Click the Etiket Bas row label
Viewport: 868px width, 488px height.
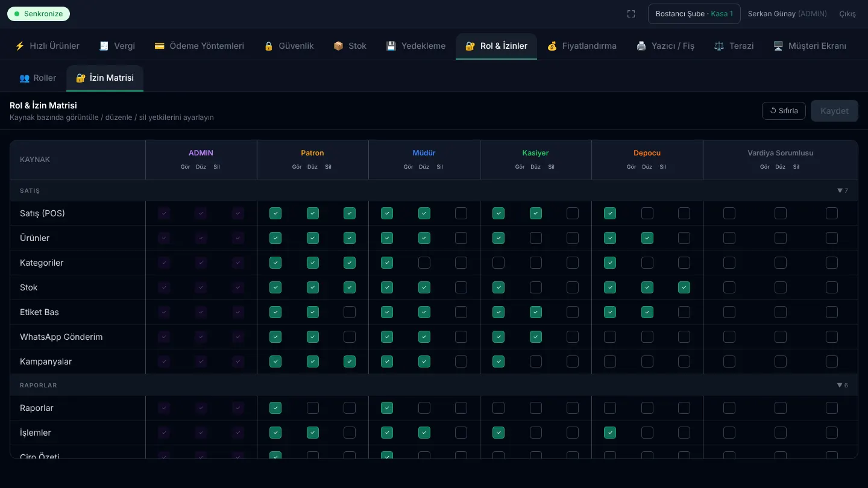39,312
